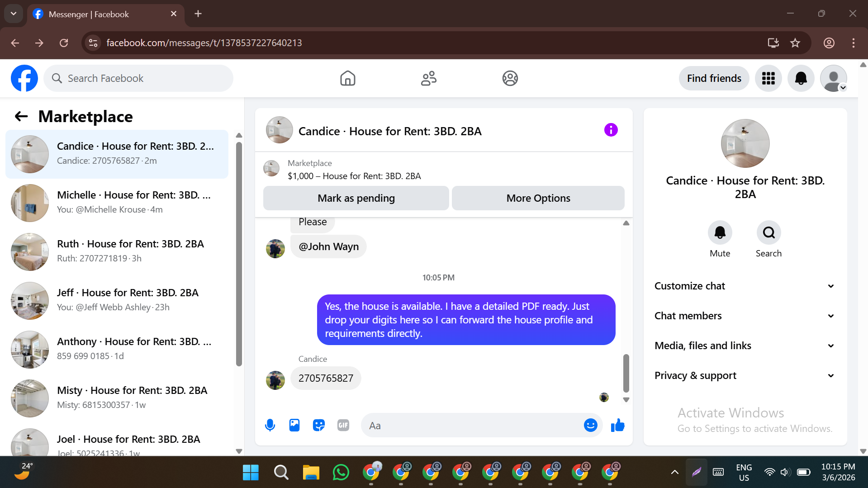Click chat scroll-down arrow
The image size is (868, 488).
click(626, 400)
